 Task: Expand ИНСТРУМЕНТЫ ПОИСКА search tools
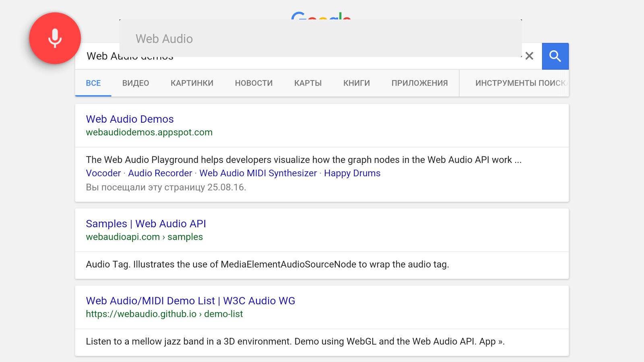520,83
